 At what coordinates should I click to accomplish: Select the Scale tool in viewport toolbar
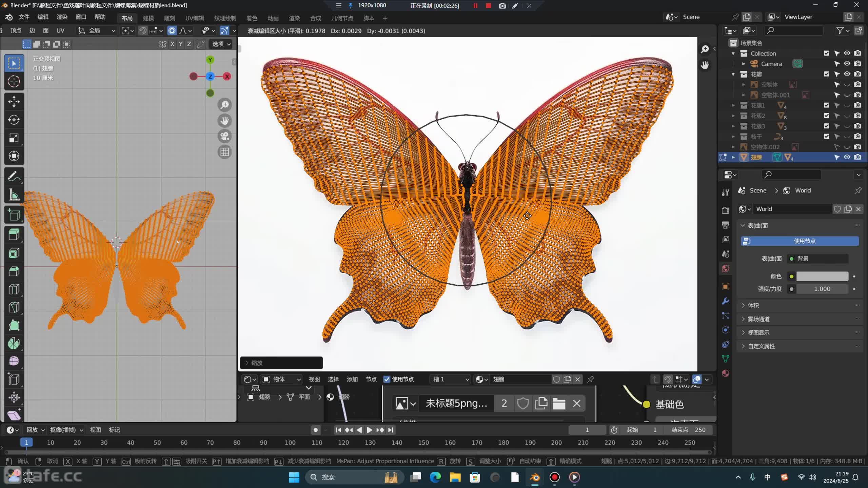click(x=14, y=138)
